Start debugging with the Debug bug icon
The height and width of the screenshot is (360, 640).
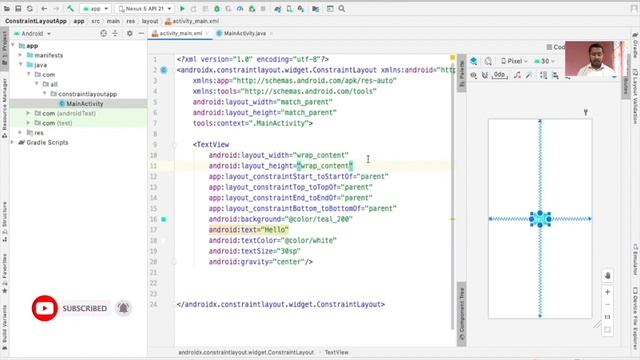pos(217,9)
